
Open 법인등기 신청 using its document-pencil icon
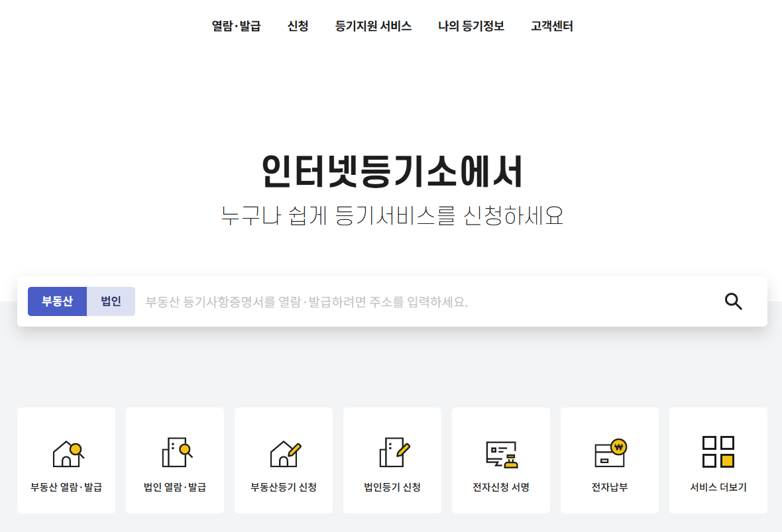pyautogui.click(x=392, y=452)
